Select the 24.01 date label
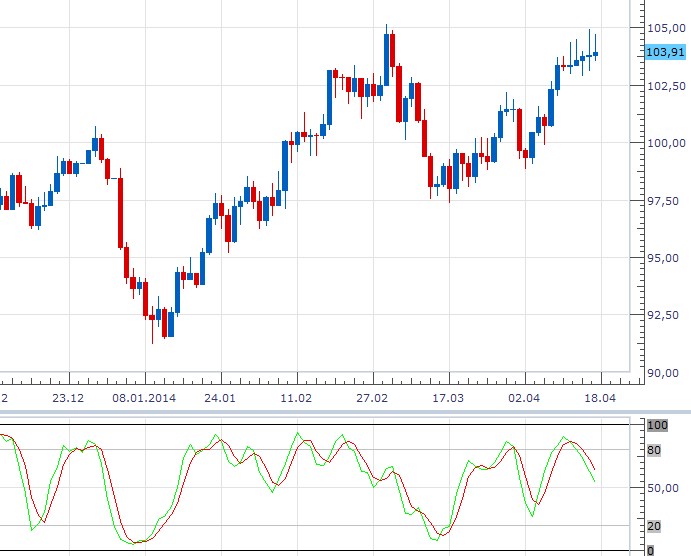691x556 pixels. [x=220, y=398]
